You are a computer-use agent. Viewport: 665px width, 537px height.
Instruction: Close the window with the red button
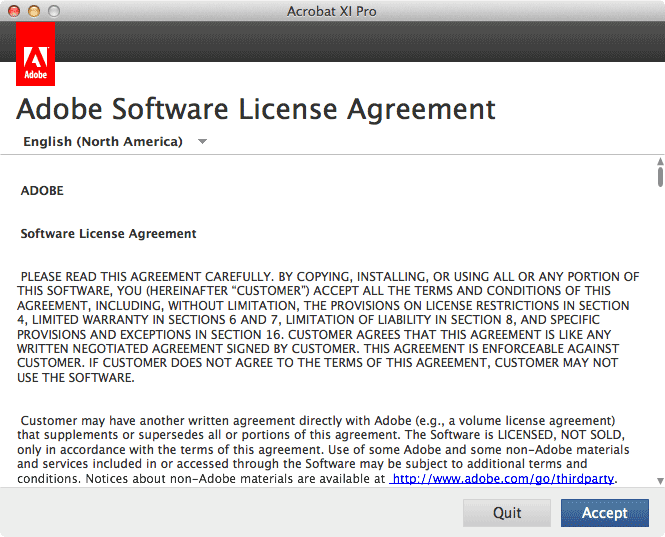click(x=14, y=11)
